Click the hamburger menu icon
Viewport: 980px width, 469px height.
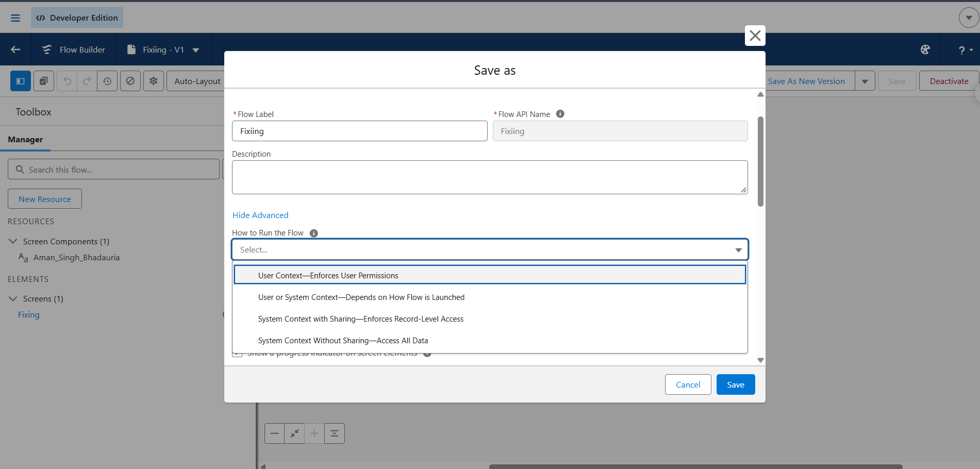coord(15,18)
